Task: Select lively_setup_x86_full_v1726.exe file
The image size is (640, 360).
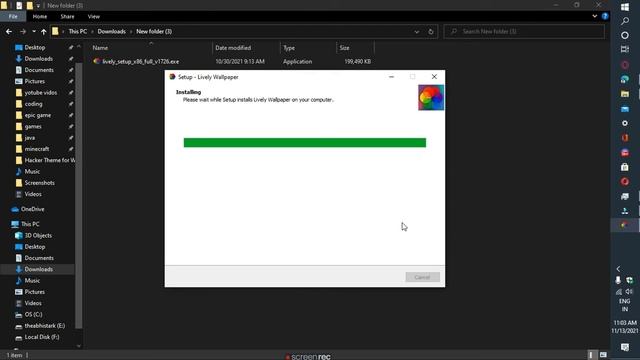Action: (x=140, y=62)
